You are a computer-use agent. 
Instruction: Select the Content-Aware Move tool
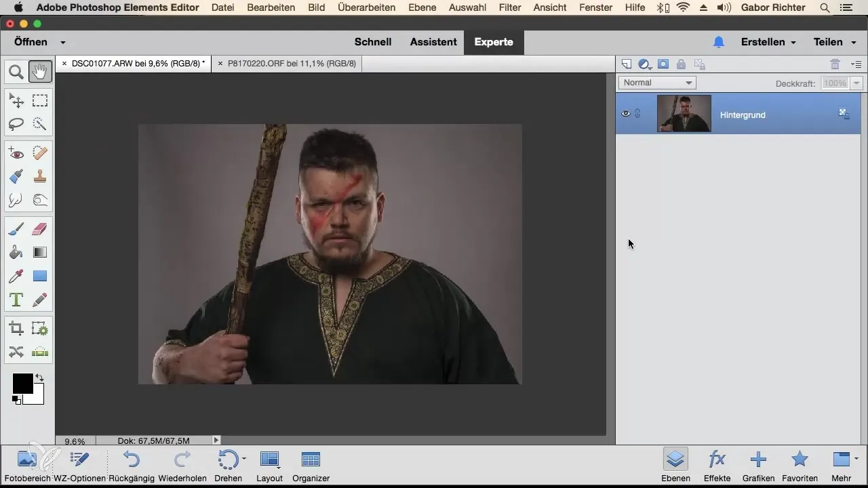coord(16,352)
